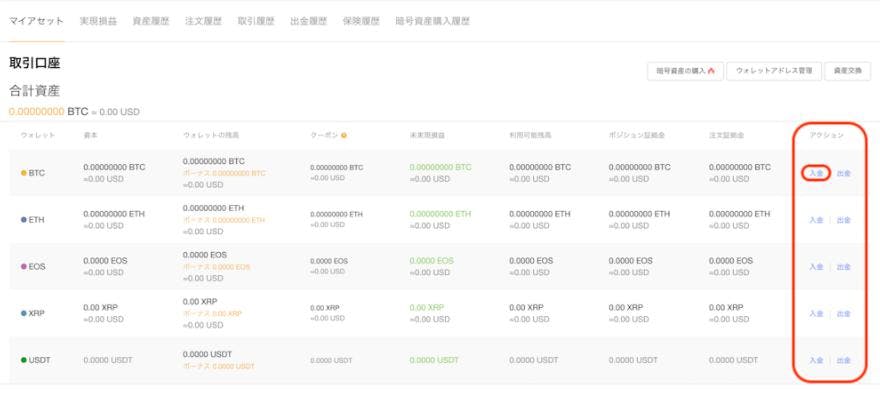Click the 資産交換 button
Image resolution: width=880 pixels, height=393 pixels.
coord(847,71)
